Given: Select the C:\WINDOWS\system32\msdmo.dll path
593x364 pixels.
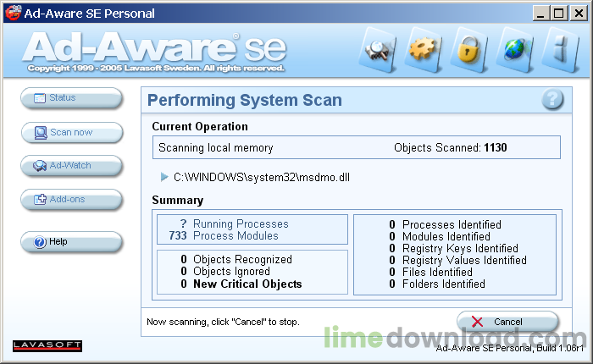Looking at the screenshot, I should coord(262,177).
